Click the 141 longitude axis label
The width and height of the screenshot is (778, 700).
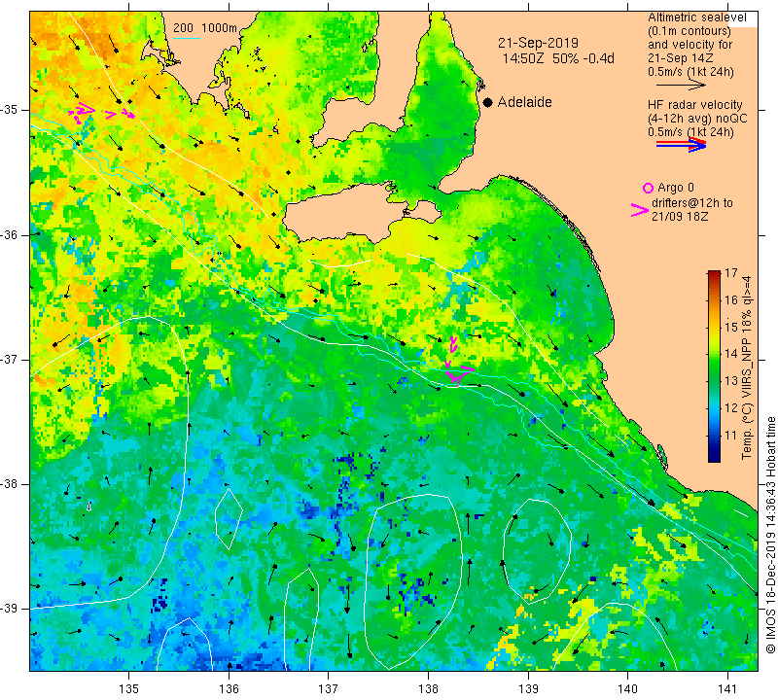point(727,688)
